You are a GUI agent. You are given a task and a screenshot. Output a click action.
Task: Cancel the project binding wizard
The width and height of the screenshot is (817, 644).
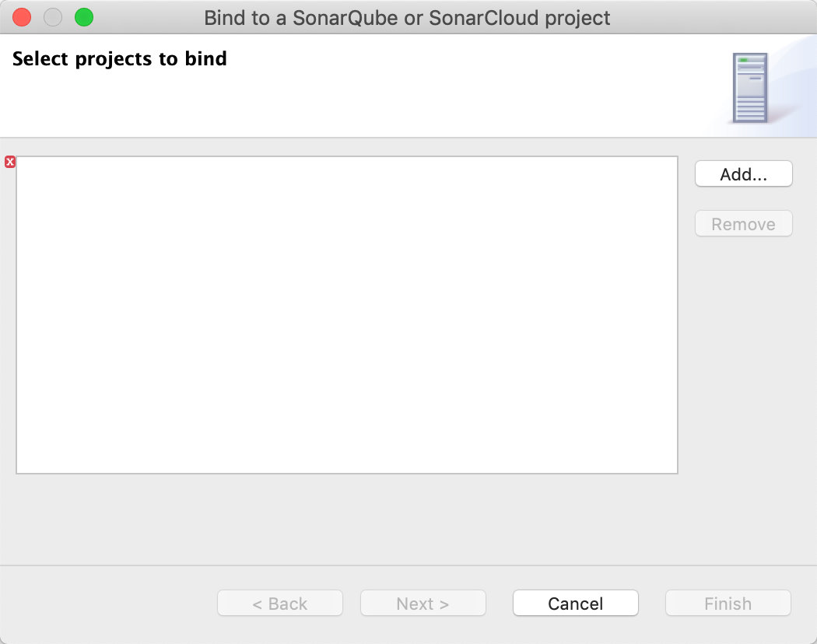pyautogui.click(x=575, y=604)
